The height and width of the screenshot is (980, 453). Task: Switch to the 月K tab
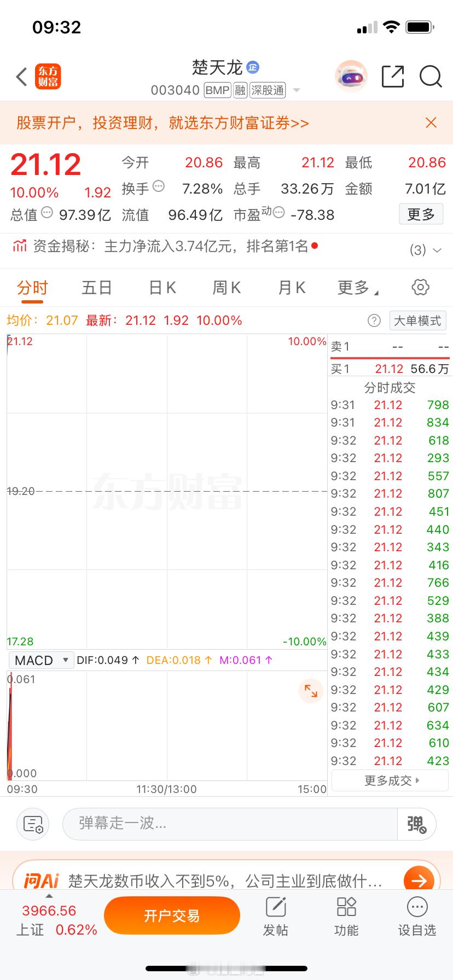click(292, 288)
